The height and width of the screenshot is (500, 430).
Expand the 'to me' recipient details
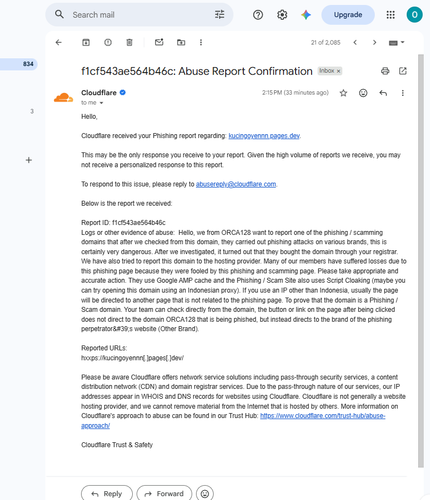[101, 103]
